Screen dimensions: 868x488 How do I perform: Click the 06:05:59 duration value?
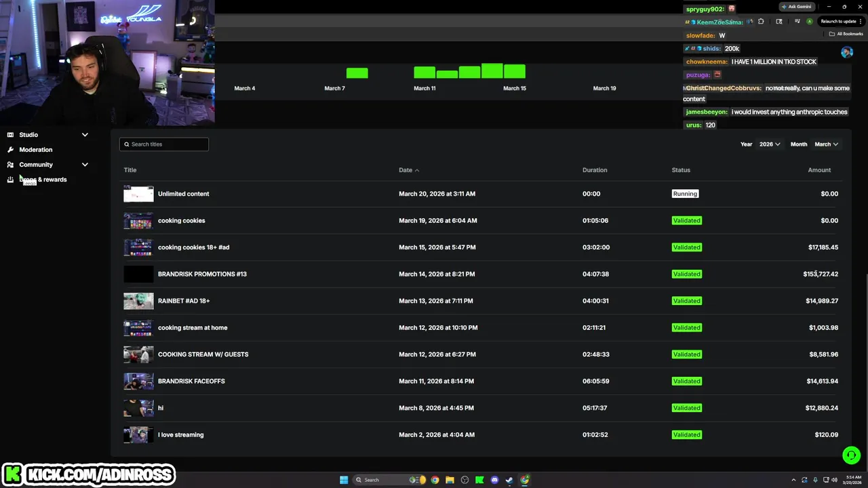[x=596, y=381]
